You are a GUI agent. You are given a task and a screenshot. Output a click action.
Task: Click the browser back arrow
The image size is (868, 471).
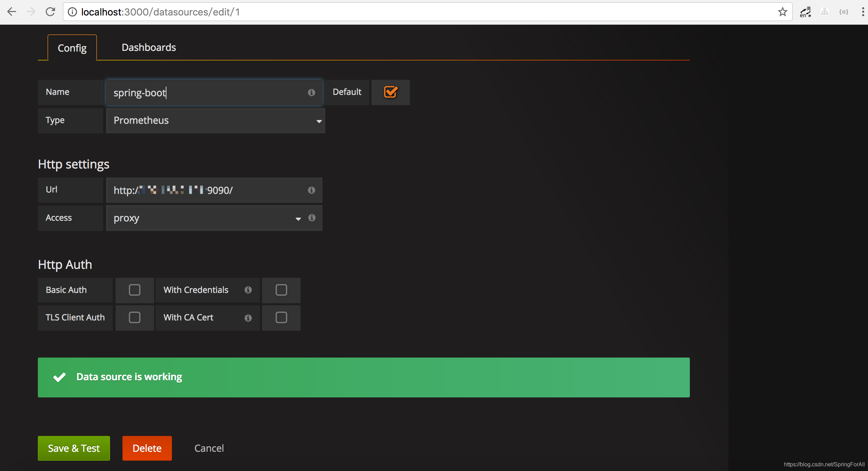[12, 12]
